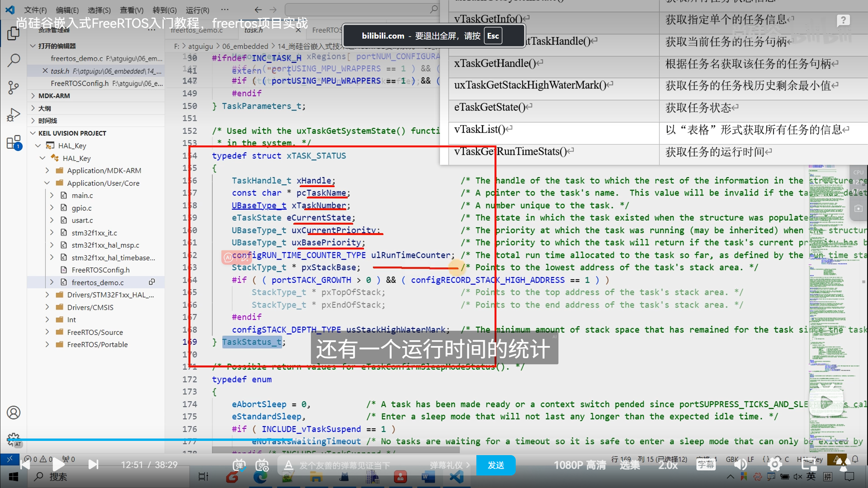Open the Source Control view icon

(x=14, y=87)
